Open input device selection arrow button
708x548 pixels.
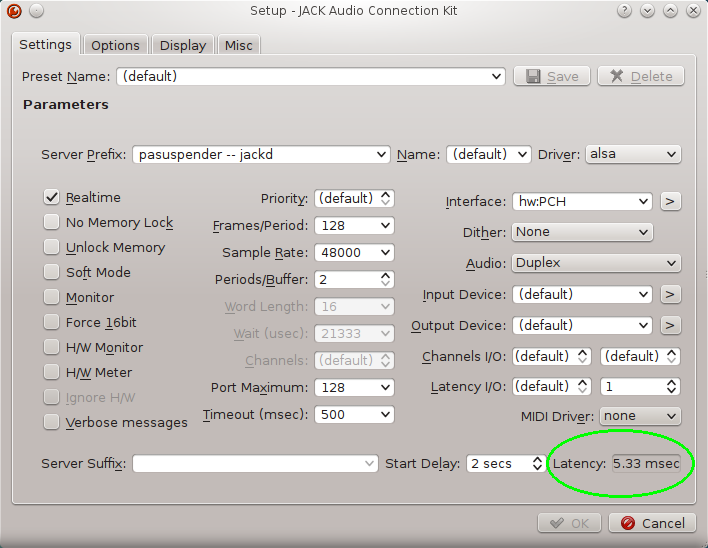[x=670, y=294]
